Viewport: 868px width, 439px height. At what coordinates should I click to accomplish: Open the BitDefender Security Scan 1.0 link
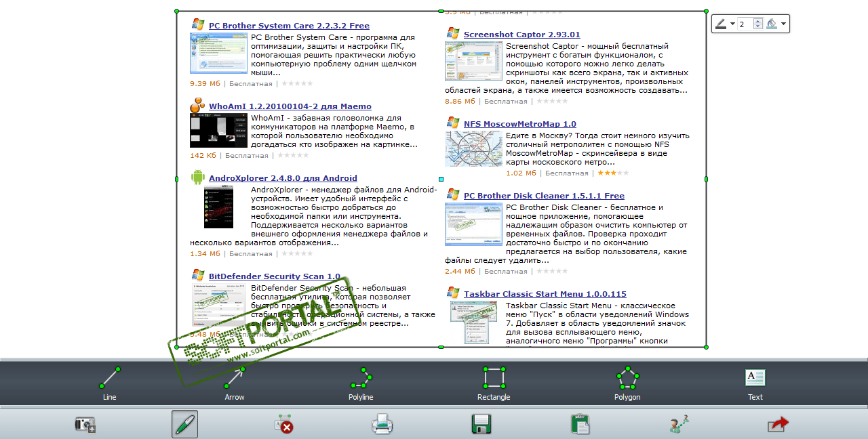click(275, 276)
